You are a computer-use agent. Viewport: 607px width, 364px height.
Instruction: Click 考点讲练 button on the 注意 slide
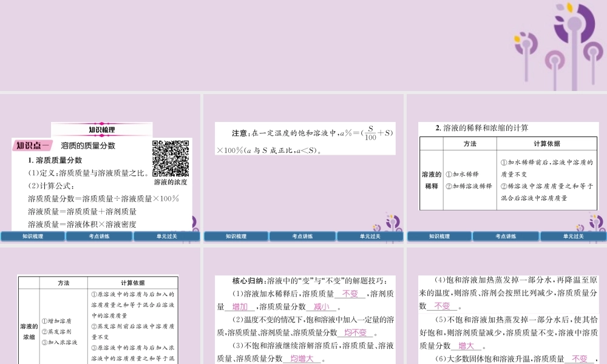click(x=302, y=236)
